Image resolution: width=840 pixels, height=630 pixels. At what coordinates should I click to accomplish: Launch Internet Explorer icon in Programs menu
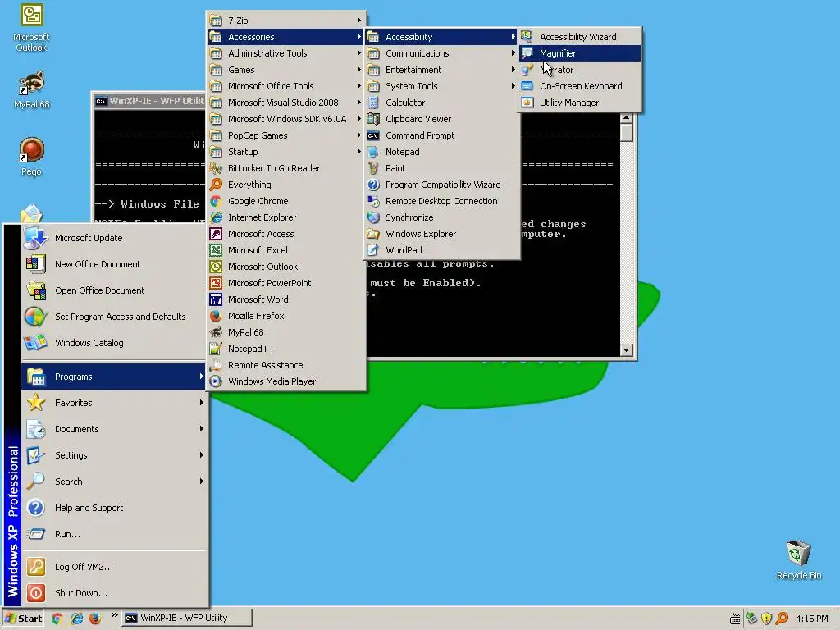(216, 217)
